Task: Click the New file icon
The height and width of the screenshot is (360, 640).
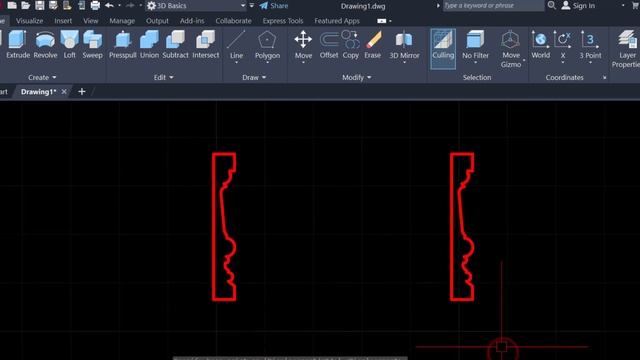Action: point(12,5)
